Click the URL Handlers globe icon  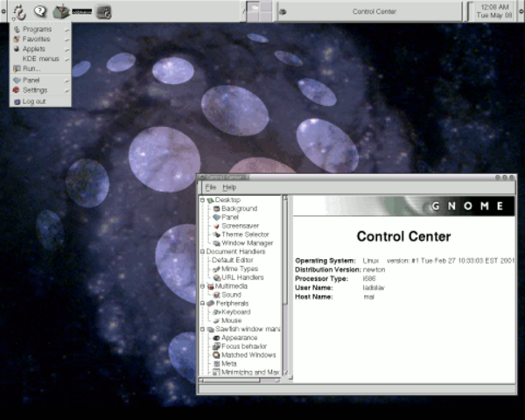point(217,277)
